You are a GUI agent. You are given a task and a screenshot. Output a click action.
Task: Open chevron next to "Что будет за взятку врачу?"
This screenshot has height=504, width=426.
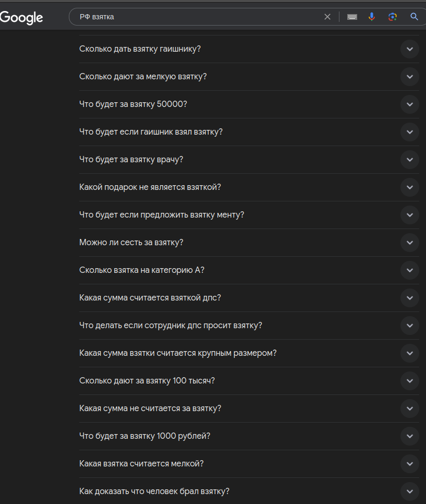[410, 160]
